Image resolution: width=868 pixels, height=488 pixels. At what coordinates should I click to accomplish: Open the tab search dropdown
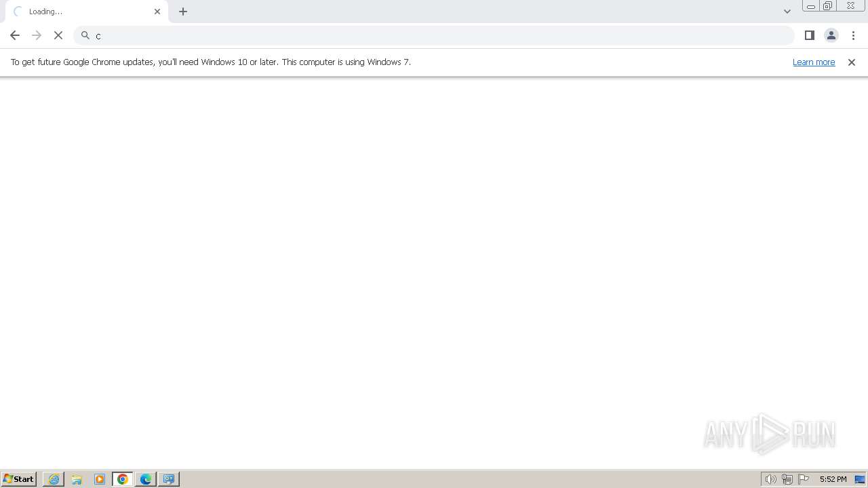[787, 12]
